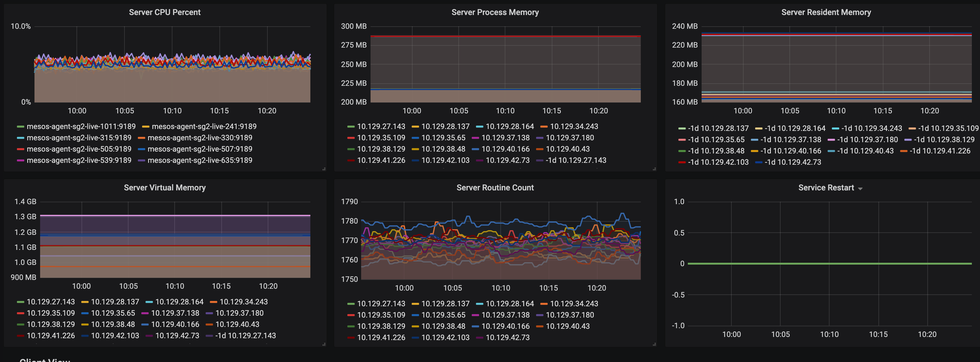Select 10.129.38.129 in Server Routine Count legend

pyautogui.click(x=381, y=326)
